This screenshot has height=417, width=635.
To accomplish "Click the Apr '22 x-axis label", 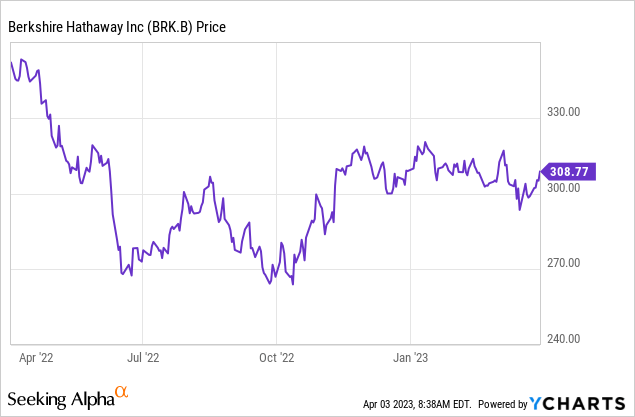I will 38,355.
